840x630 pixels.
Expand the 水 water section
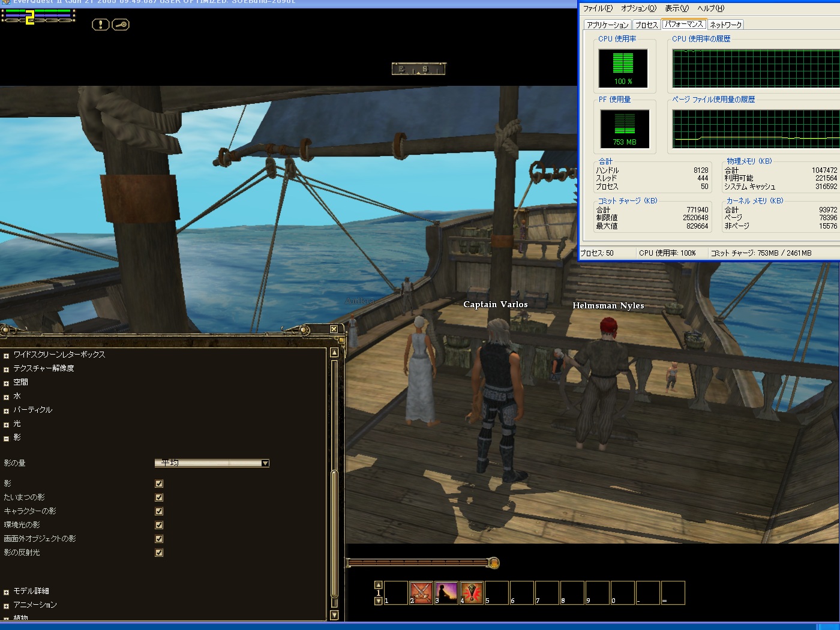(6, 397)
